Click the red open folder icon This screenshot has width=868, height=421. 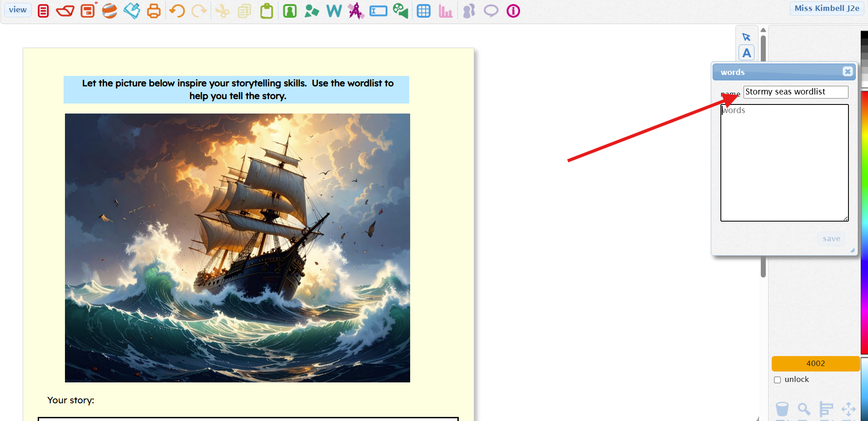point(65,11)
